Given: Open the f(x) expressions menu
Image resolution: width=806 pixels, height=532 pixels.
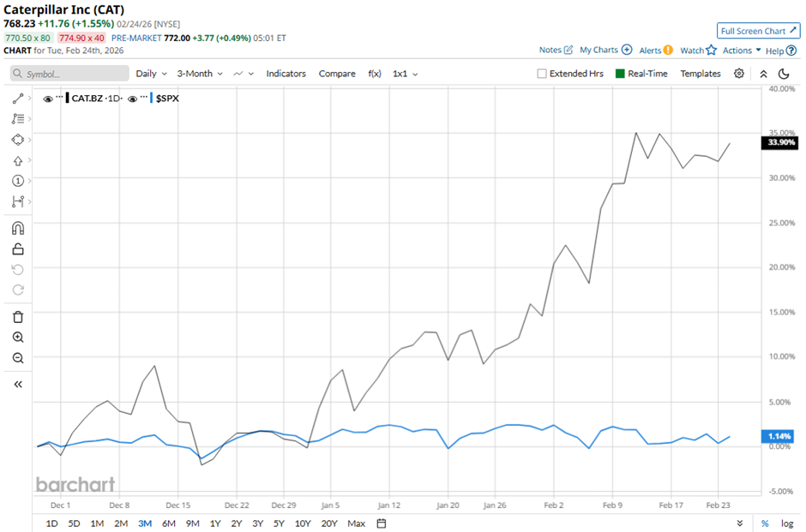Looking at the screenshot, I should [x=375, y=74].
